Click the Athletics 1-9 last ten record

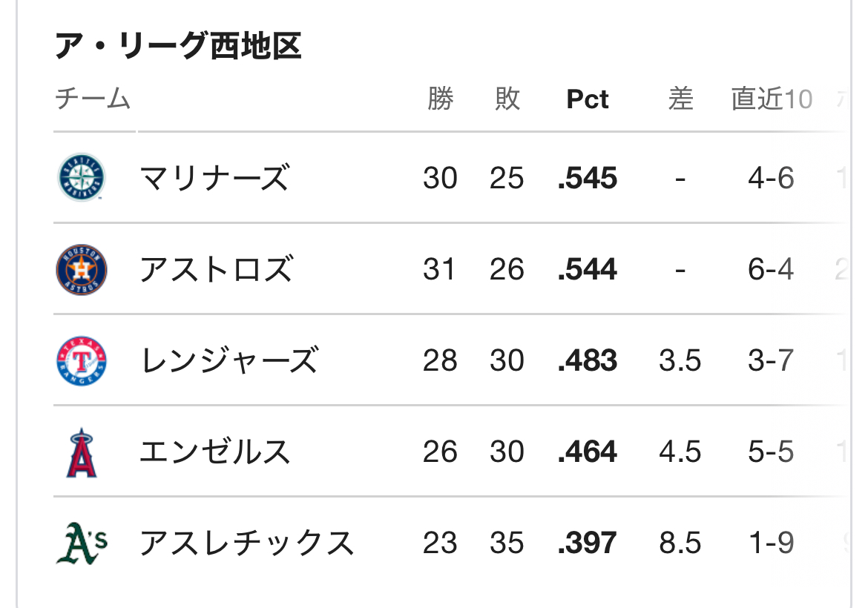click(x=771, y=543)
